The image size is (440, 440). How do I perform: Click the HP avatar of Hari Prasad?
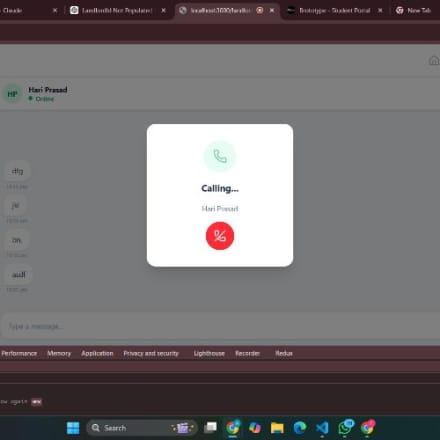tap(13, 94)
